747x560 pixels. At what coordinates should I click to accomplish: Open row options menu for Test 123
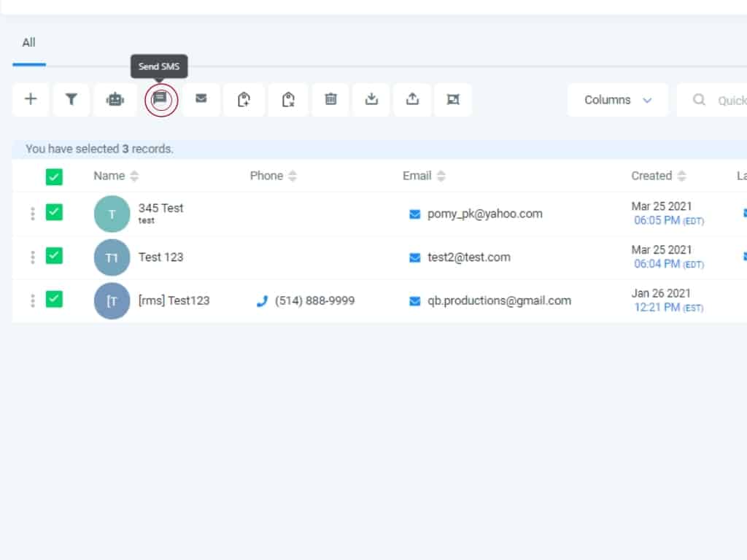(x=32, y=257)
